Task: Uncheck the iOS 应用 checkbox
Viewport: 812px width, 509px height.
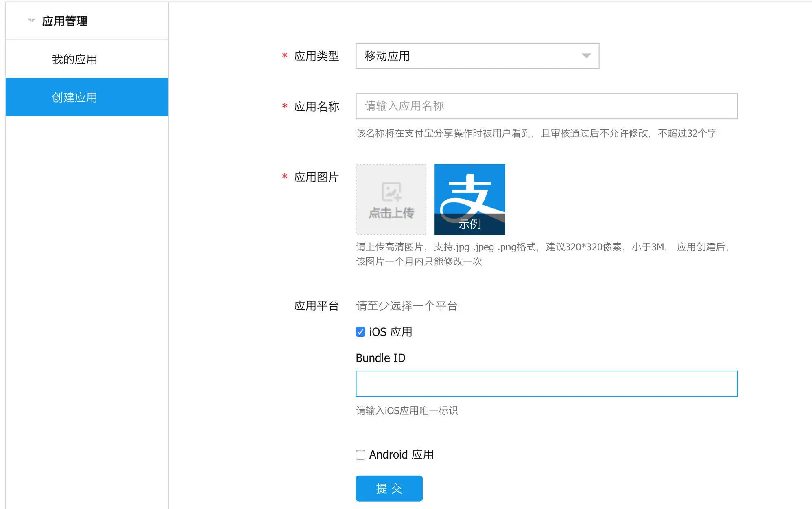Action: [x=360, y=332]
